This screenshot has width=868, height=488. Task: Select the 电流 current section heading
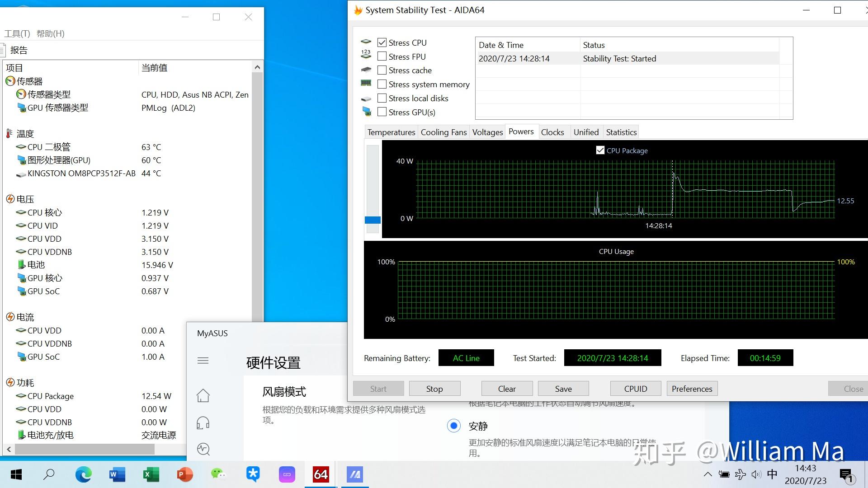click(x=25, y=317)
